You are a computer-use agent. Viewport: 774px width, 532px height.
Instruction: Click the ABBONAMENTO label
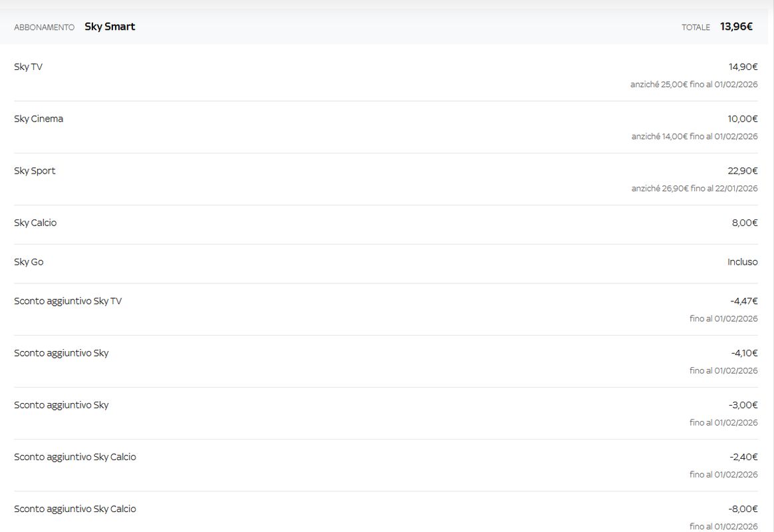click(x=45, y=28)
